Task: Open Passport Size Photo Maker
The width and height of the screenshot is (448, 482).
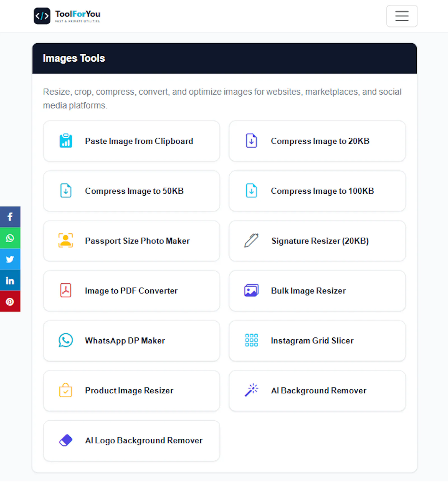Action: [x=132, y=241]
